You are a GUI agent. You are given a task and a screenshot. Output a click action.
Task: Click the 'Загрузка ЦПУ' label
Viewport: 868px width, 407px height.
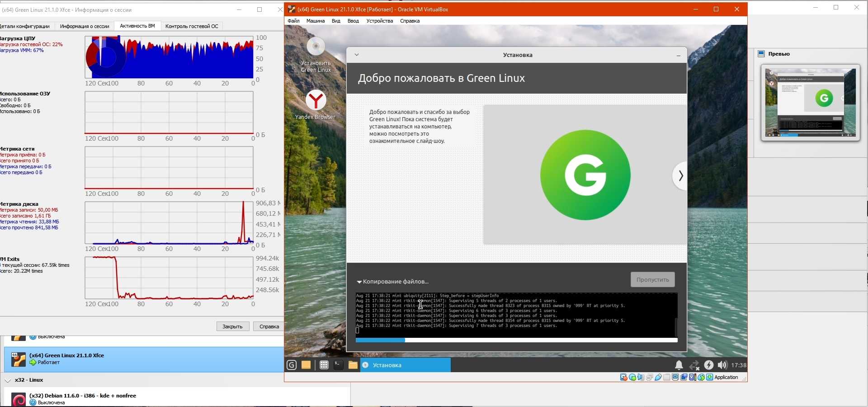(x=17, y=38)
